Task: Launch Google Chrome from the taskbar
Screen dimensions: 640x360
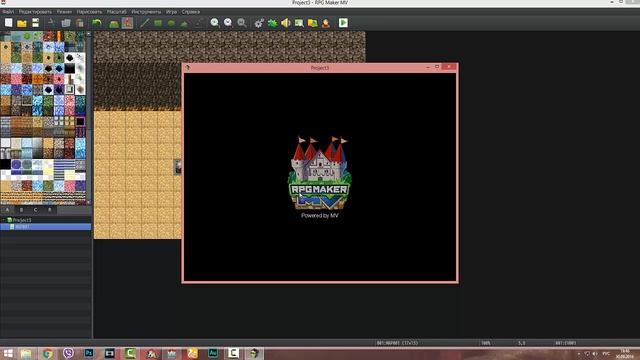Action: pos(47,353)
